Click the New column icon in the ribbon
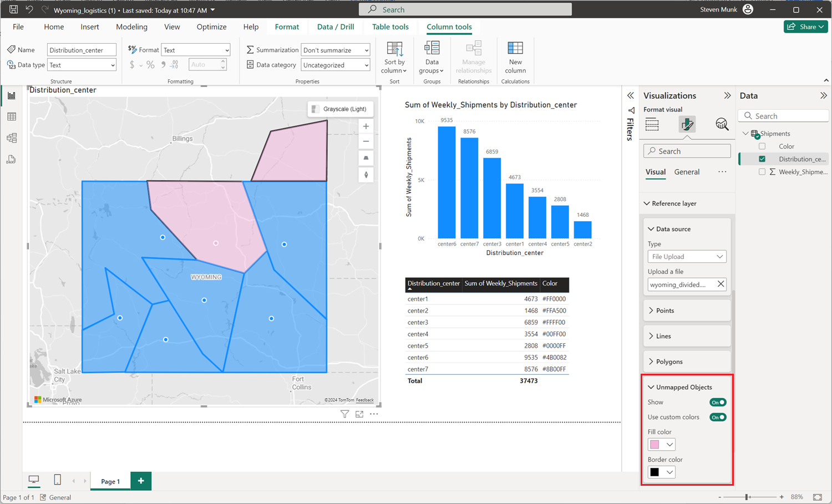This screenshot has width=832, height=504. 515,55
